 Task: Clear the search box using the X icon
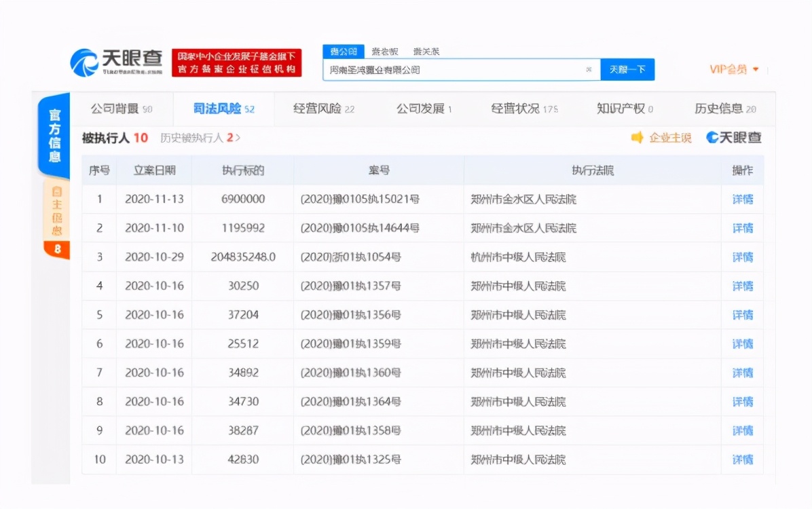[x=590, y=69]
